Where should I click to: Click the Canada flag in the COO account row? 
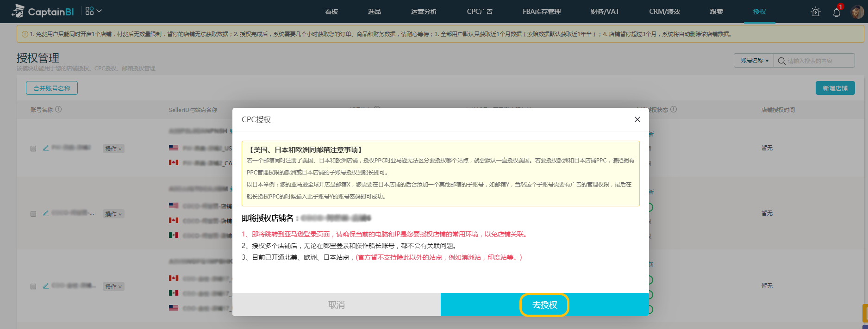pos(174,278)
